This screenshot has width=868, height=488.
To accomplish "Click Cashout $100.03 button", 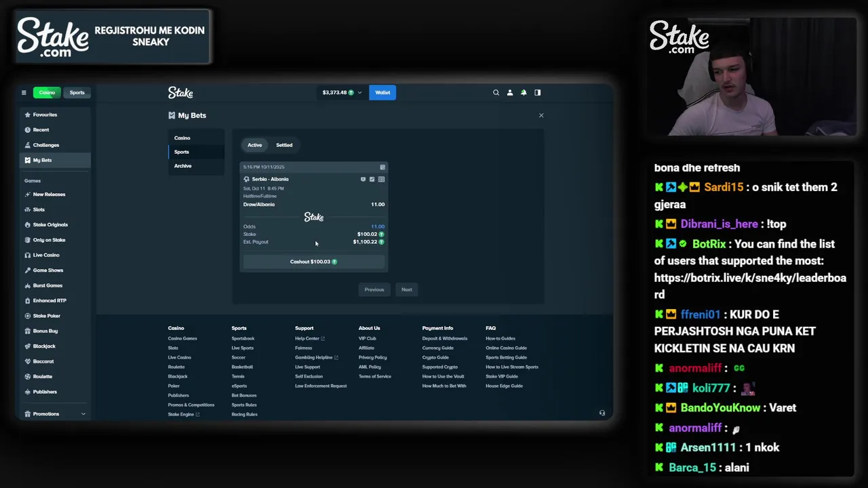I will click(313, 262).
